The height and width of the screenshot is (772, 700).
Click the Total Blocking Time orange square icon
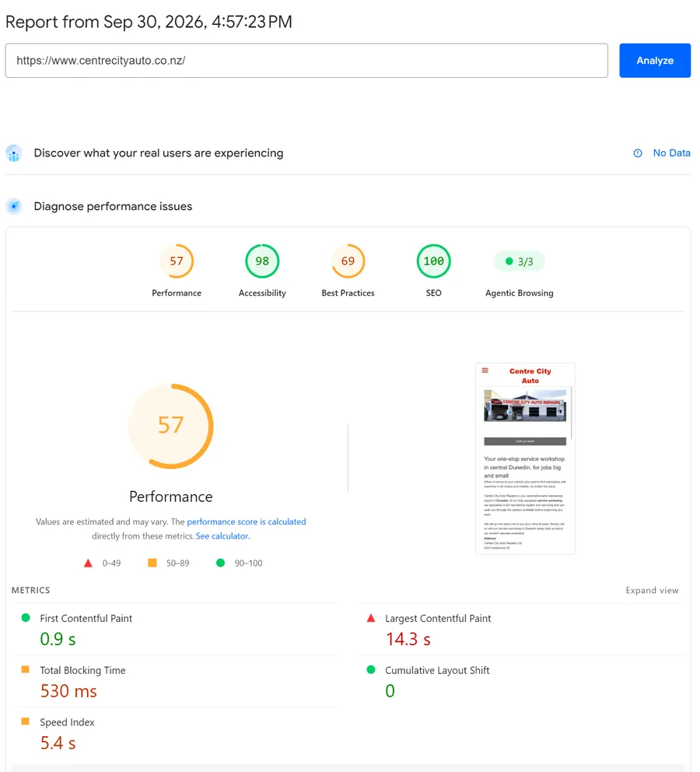point(26,669)
